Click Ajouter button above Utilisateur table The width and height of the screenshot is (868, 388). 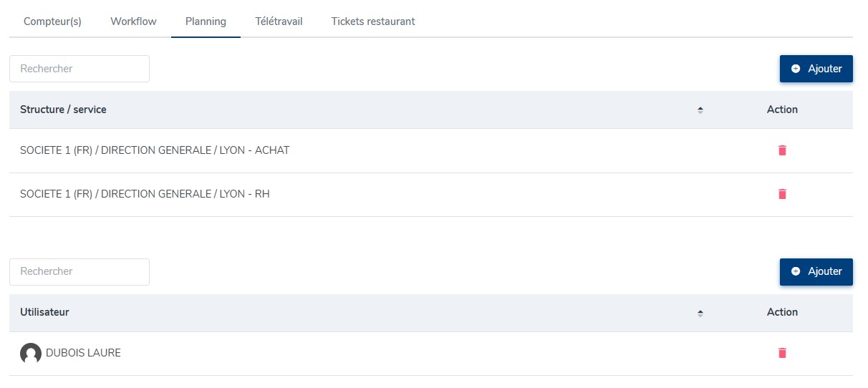[x=816, y=271]
